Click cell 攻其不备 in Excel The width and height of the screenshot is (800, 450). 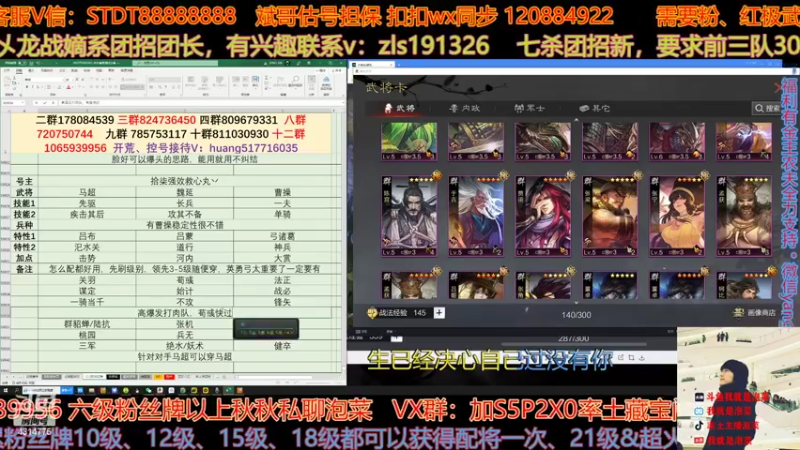click(x=185, y=214)
